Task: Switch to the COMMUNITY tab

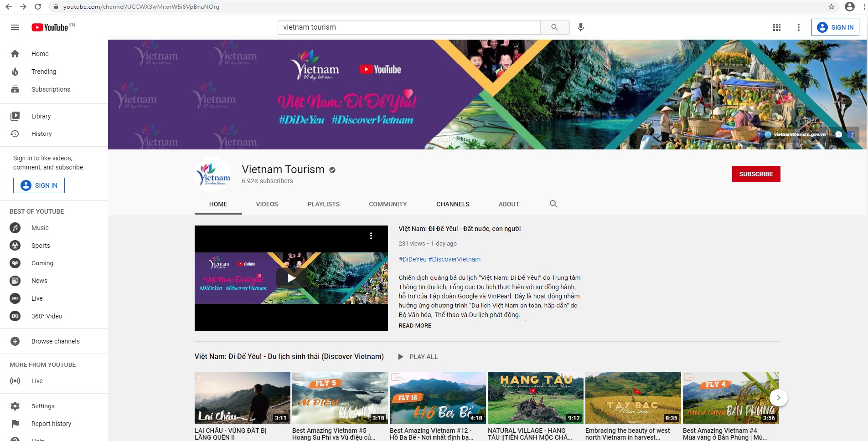Action: coord(388,204)
